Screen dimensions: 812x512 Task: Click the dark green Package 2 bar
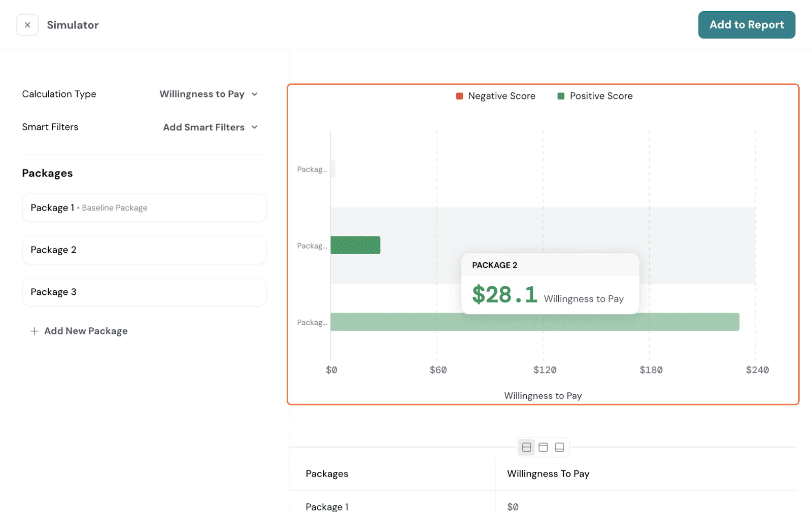[355, 245]
